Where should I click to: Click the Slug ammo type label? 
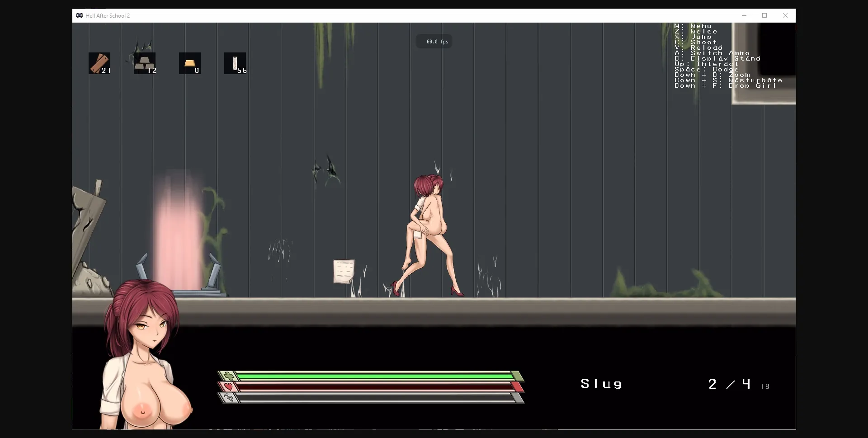click(601, 384)
